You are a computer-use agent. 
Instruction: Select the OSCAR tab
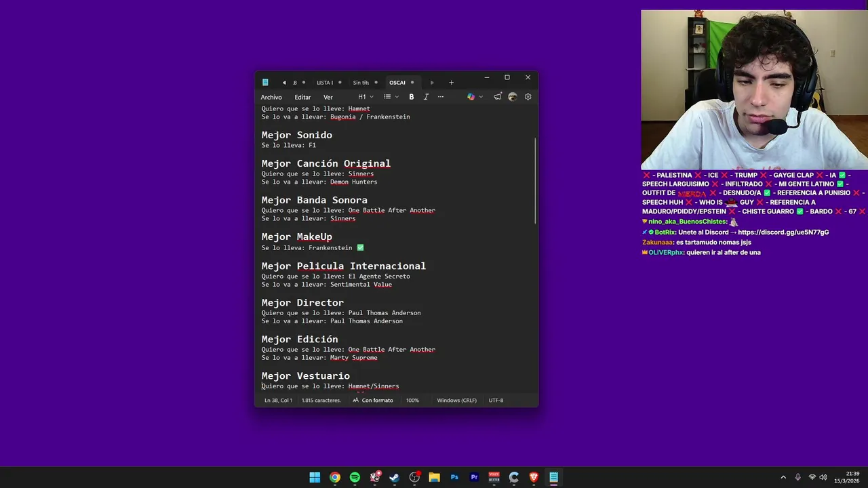[x=403, y=83]
